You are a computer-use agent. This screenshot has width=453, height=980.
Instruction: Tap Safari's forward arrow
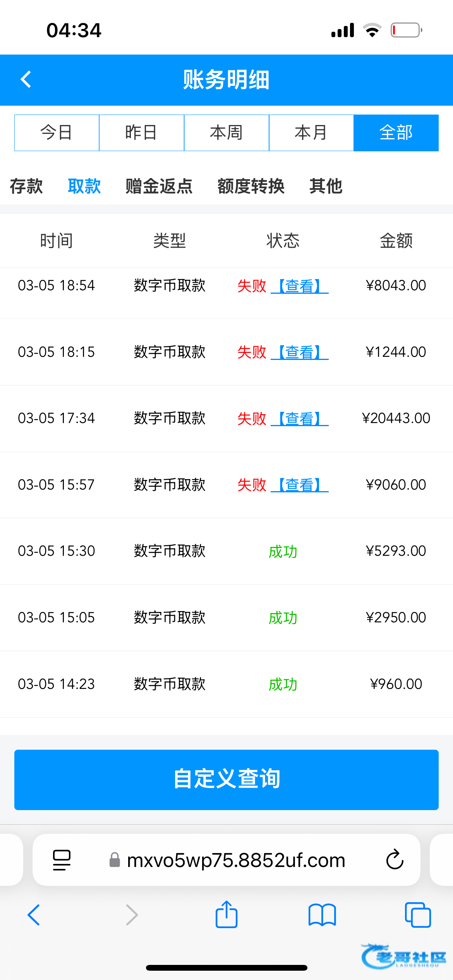(132, 915)
